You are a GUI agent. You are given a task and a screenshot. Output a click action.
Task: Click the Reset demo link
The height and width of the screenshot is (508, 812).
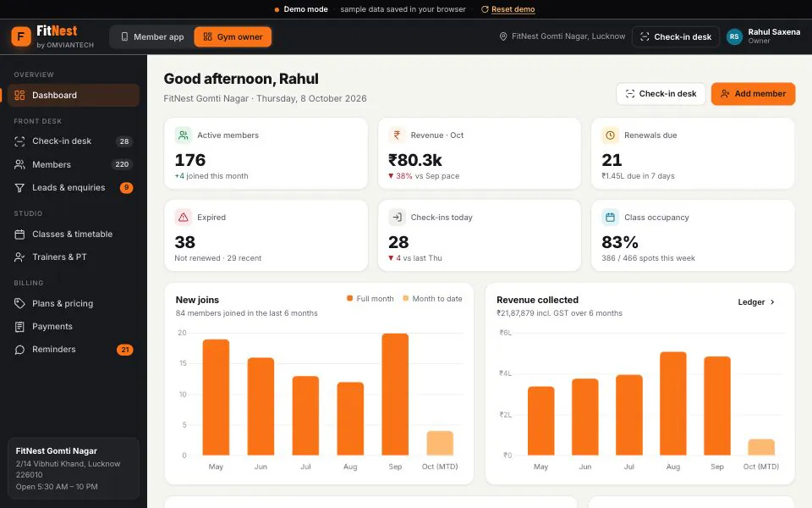(x=513, y=9)
